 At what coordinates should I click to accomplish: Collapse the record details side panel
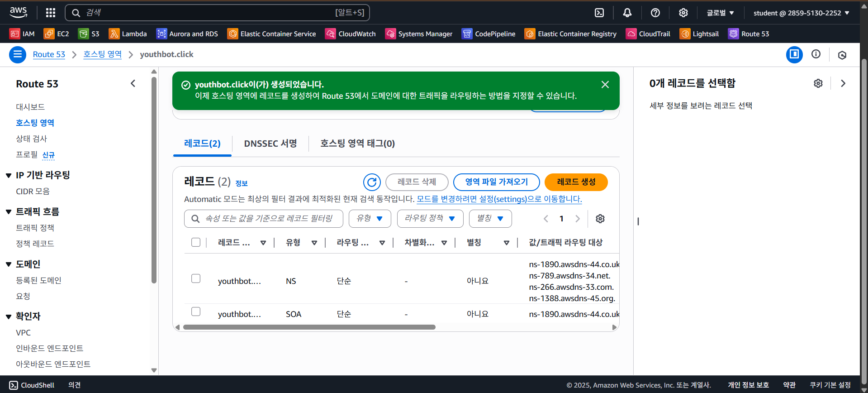tap(843, 83)
